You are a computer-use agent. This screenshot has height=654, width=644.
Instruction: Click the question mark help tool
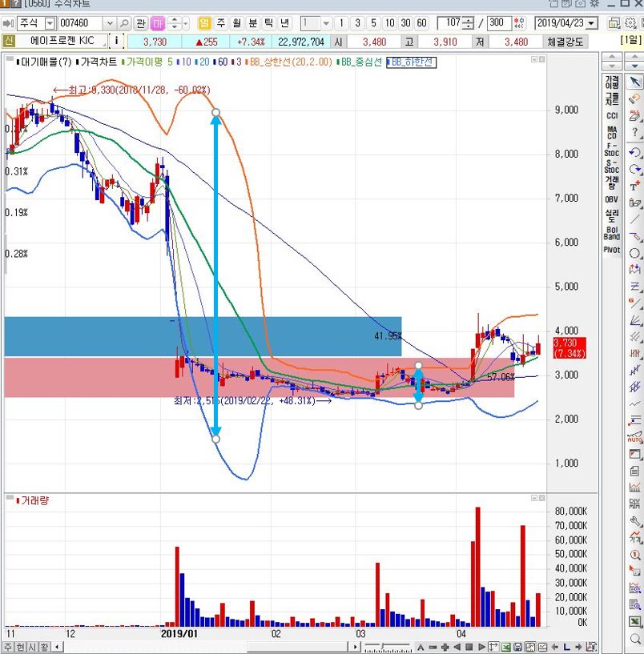click(635, 133)
